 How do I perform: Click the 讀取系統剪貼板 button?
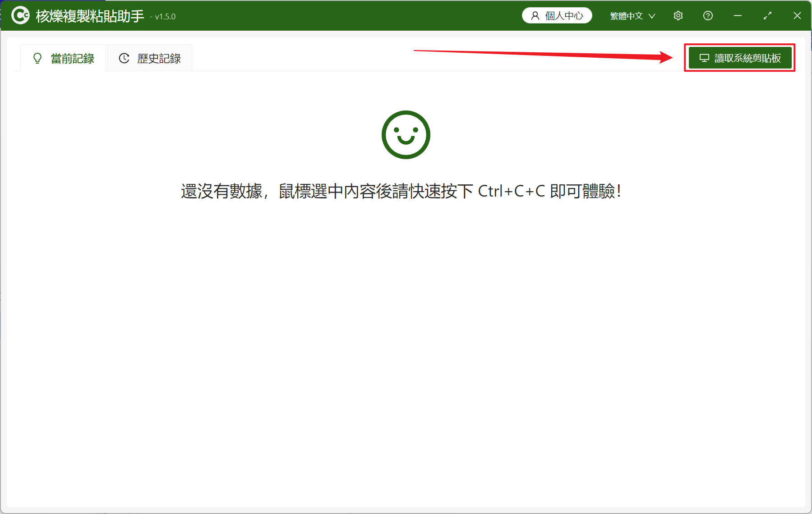pos(740,58)
